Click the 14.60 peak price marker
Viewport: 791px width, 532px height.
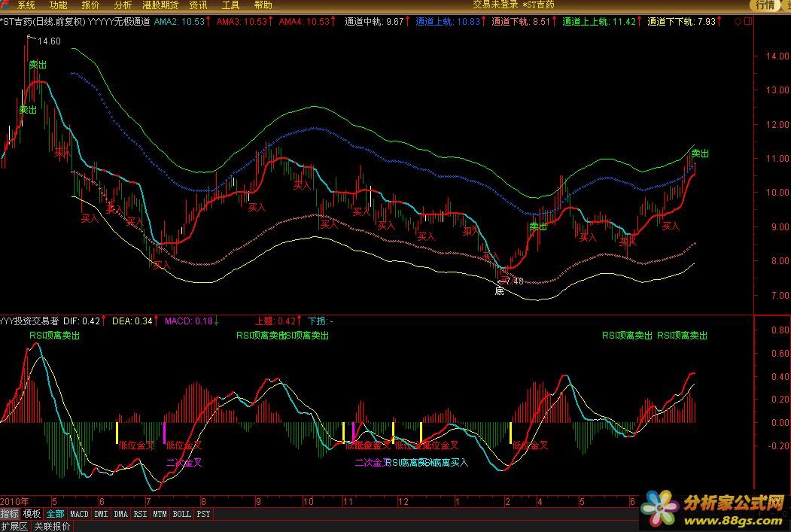[x=49, y=41]
